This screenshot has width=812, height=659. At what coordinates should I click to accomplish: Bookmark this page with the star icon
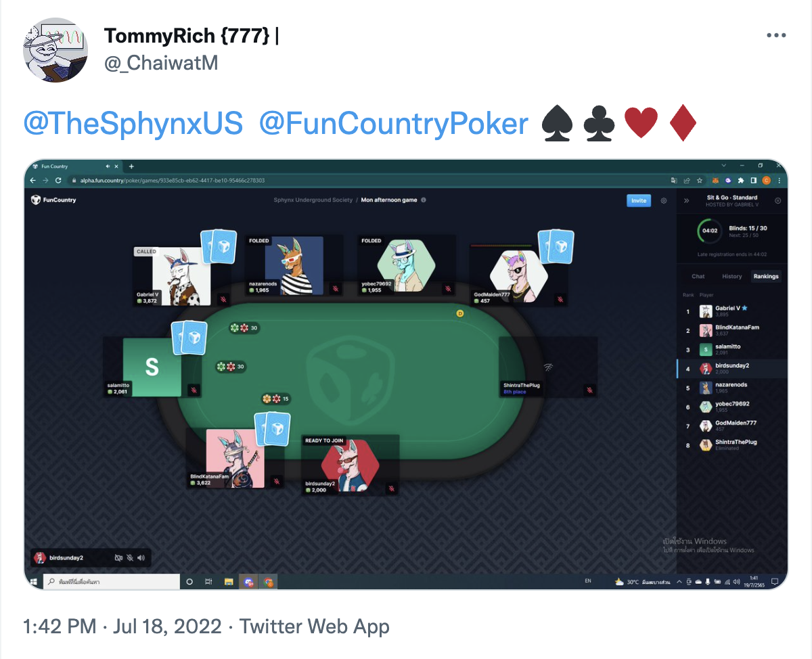pos(699,181)
